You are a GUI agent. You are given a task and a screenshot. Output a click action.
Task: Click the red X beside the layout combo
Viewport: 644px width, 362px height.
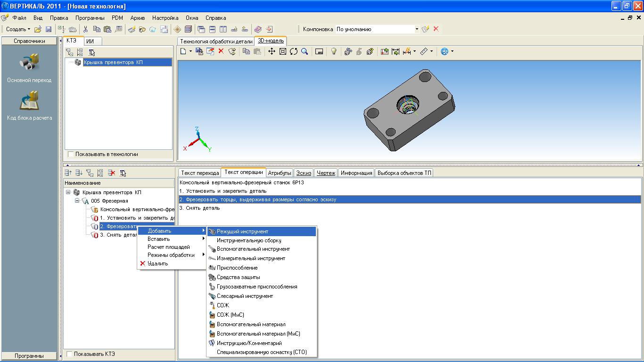pos(436,29)
